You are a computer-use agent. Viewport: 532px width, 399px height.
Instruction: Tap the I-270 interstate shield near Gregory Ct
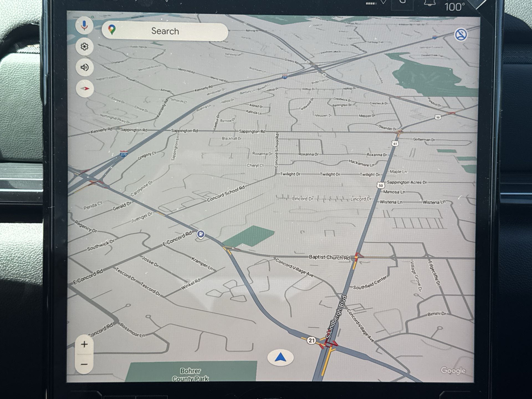point(124,154)
